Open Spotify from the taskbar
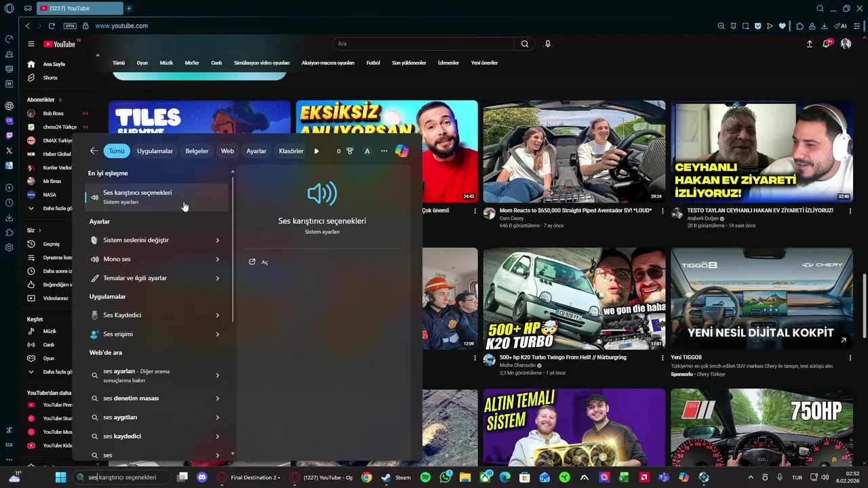The width and height of the screenshot is (868, 488). point(425,477)
